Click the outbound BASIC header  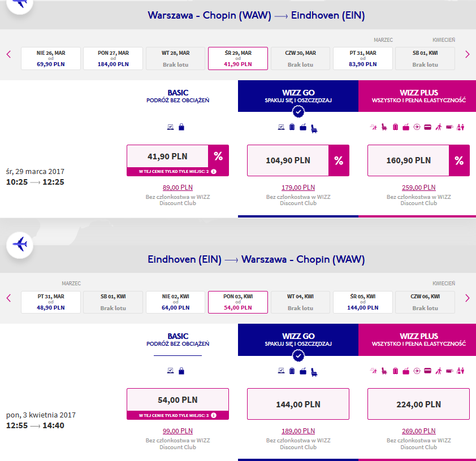(178, 96)
